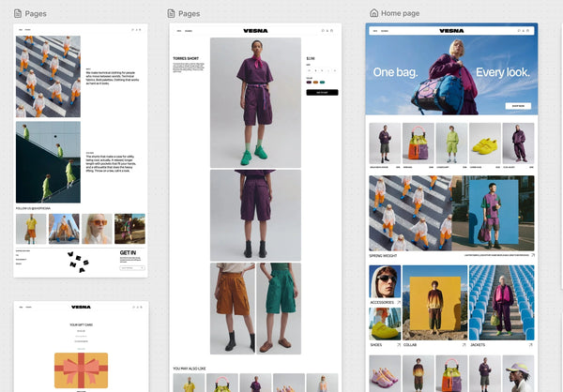Click the VESNA logo on the Home page
The image size is (563, 392).
pyautogui.click(x=451, y=31)
